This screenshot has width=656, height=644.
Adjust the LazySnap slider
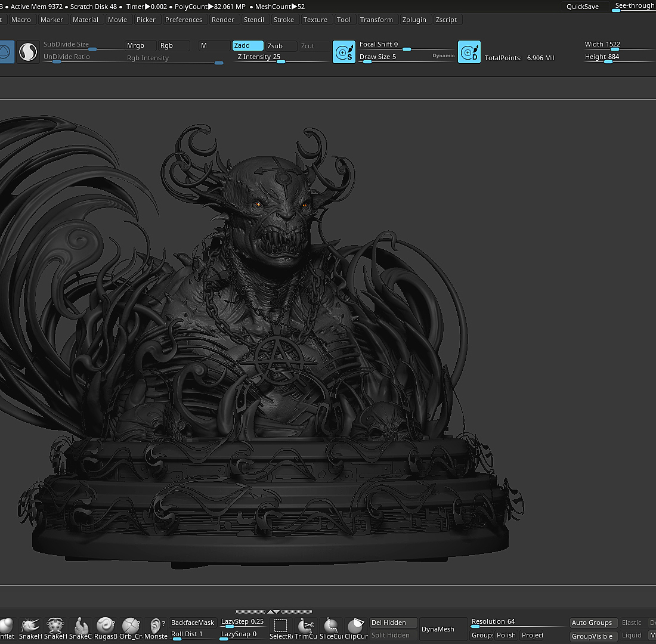click(x=243, y=635)
